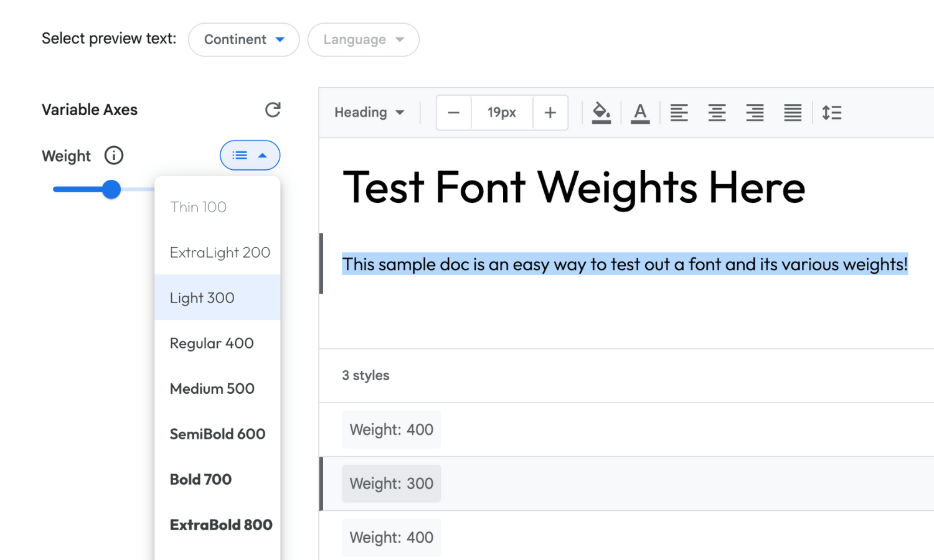Align the preview text right
The height and width of the screenshot is (560, 934).
coord(755,113)
